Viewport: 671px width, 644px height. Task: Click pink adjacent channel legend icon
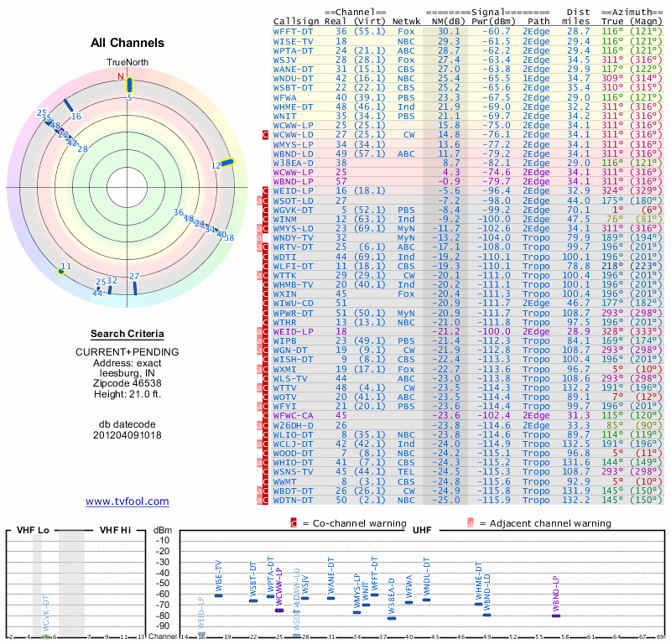click(471, 522)
